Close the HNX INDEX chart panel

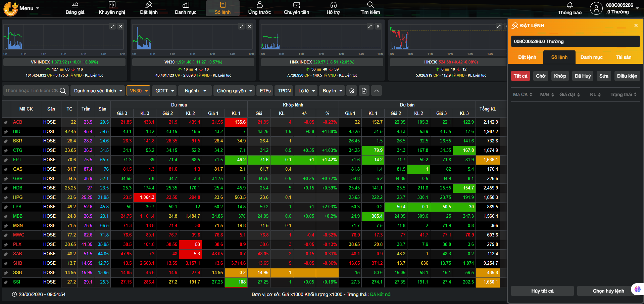[x=378, y=26]
